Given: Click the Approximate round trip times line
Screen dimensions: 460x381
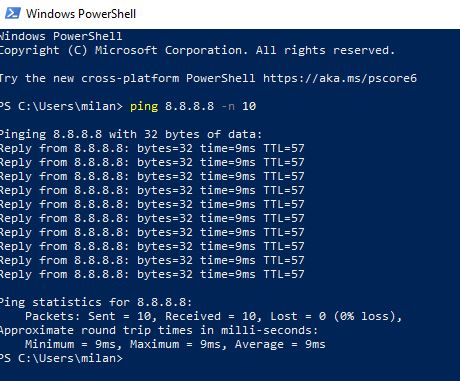Looking at the screenshot, I should pyautogui.click(x=159, y=330).
